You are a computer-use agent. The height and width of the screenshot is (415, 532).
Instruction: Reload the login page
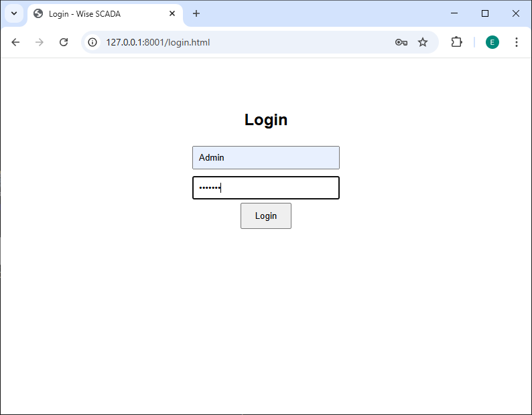pyautogui.click(x=64, y=42)
